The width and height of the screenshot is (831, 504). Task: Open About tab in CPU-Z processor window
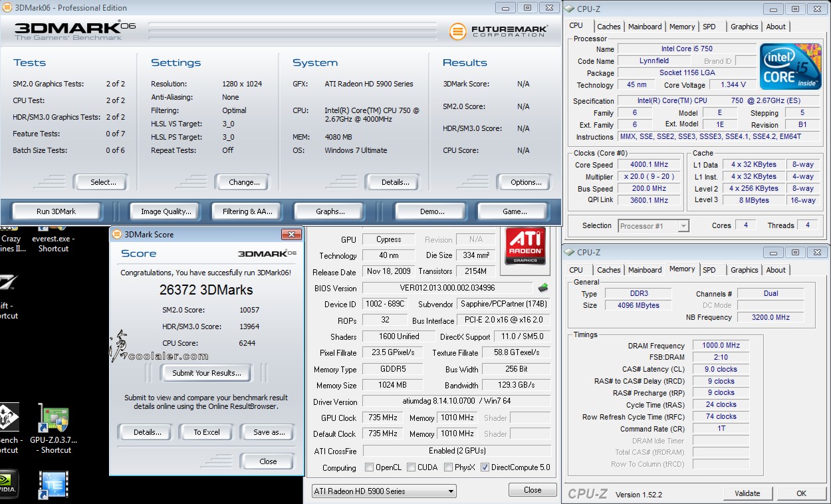tap(776, 27)
